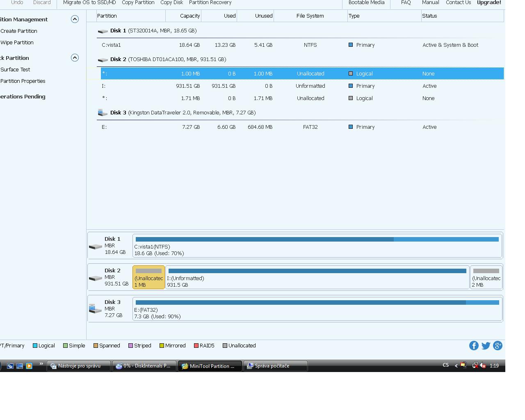Click the Disk 1 drive icon in partition list
The height and width of the screenshot is (420, 525).
tap(103, 31)
